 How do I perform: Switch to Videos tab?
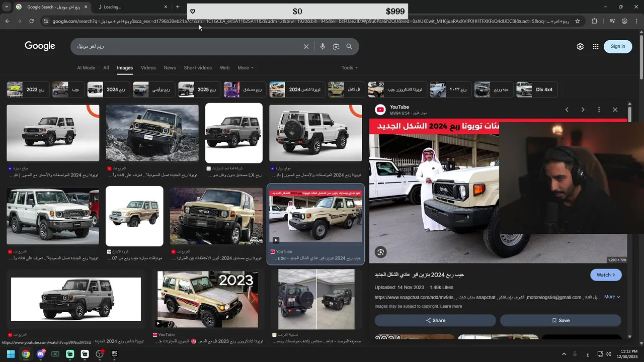(148, 68)
